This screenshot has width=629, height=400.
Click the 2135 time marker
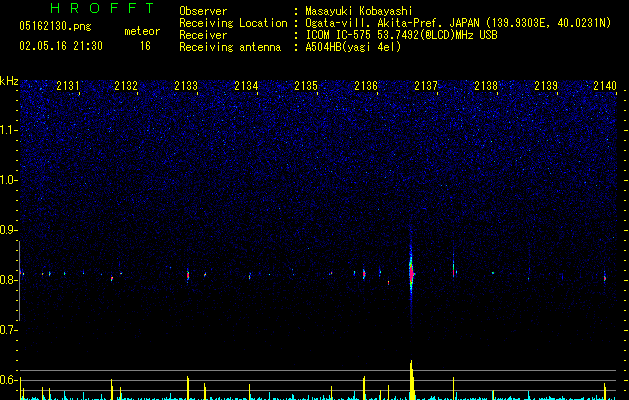click(306, 86)
